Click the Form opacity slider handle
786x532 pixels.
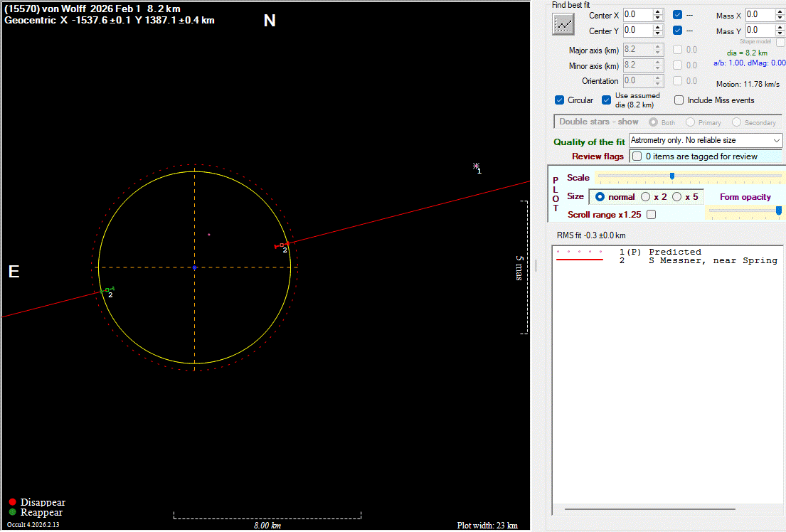pyautogui.click(x=779, y=211)
